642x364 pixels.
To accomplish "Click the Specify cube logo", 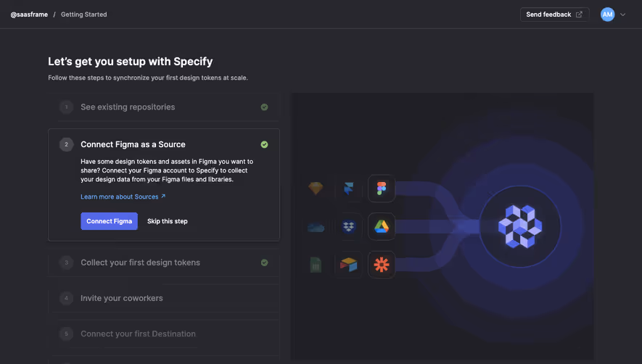I will (x=520, y=226).
